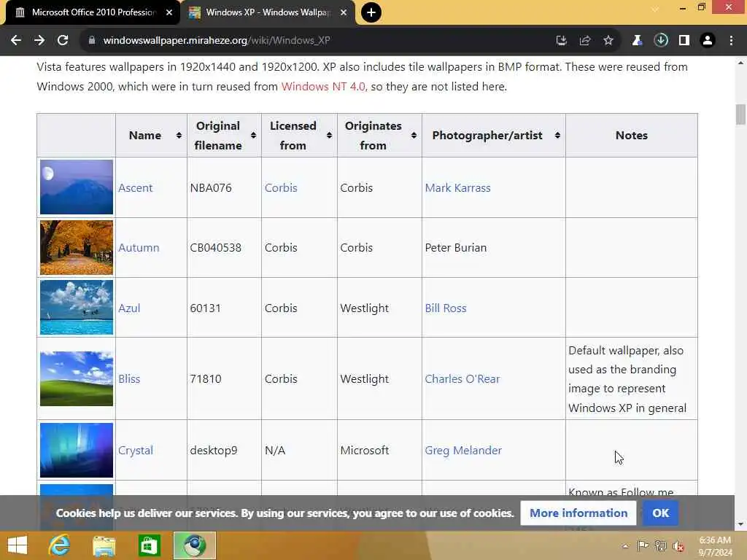The height and width of the screenshot is (560, 747).
Task: Accept cookies with the OK button
Action: click(660, 513)
